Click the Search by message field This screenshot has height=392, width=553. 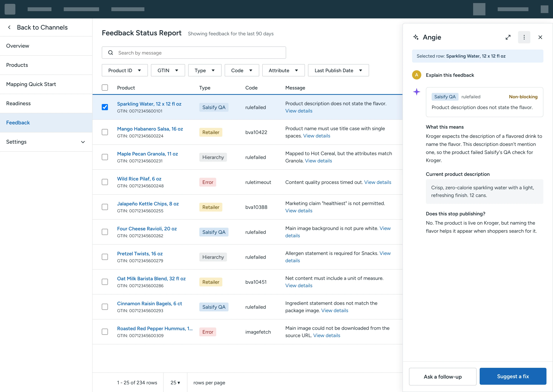(194, 53)
